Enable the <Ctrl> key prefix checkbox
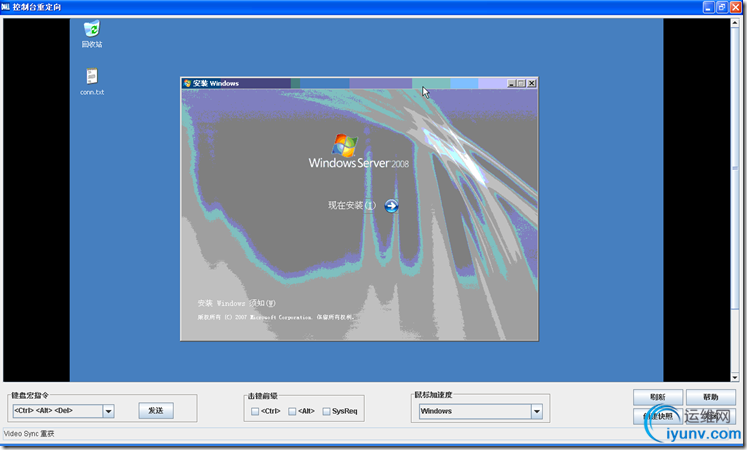 click(255, 411)
